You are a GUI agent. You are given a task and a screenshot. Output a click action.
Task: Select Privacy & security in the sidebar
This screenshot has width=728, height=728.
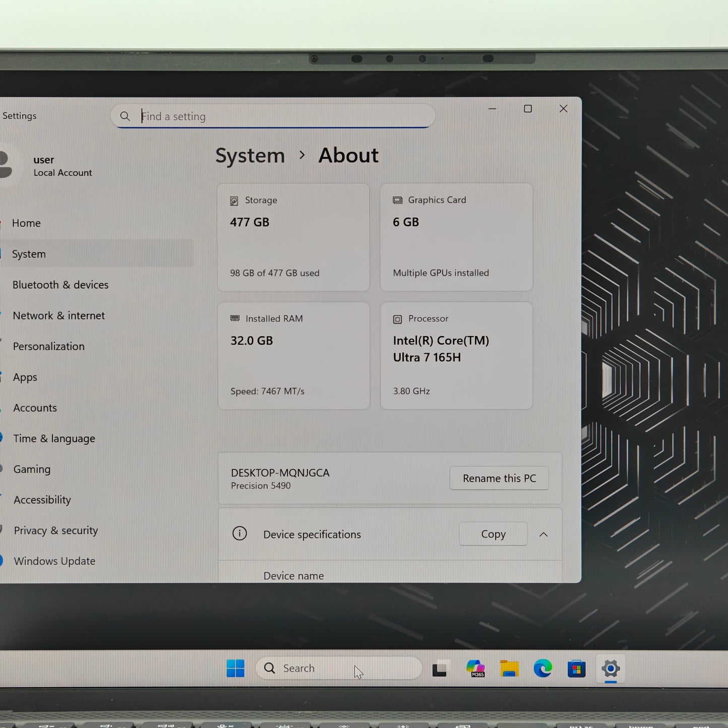coord(55,531)
